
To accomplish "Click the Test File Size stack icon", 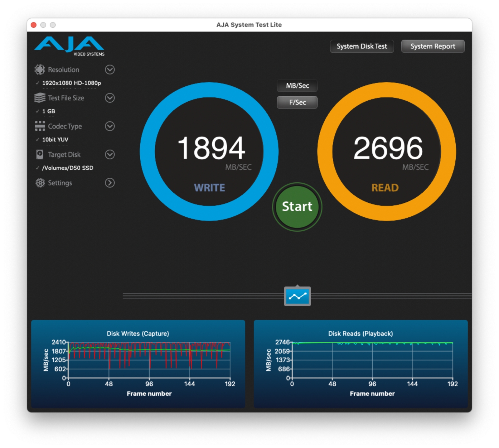I will point(40,98).
